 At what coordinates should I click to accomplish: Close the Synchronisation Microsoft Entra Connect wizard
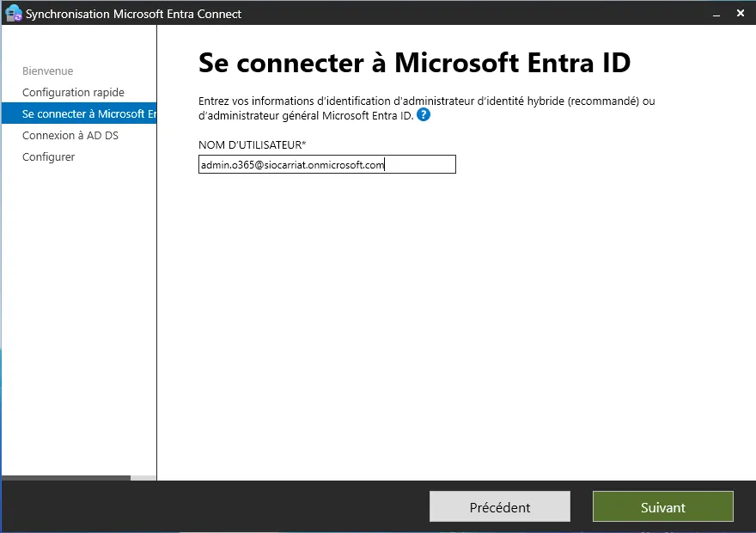click(x=740, y=14)
